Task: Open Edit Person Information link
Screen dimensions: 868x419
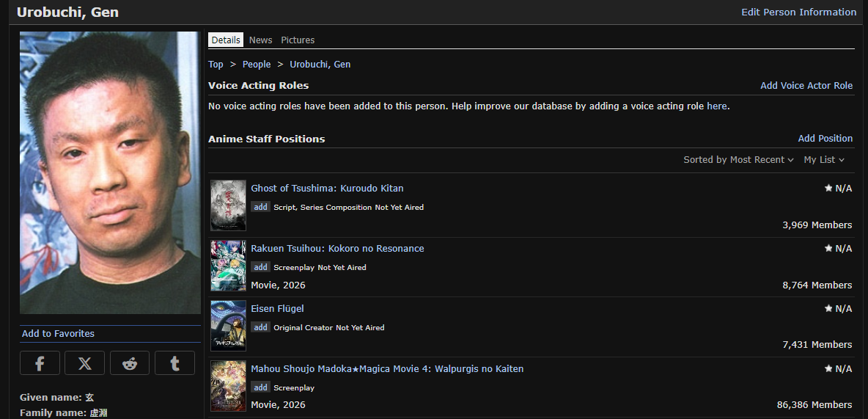Action: (799, 12)
